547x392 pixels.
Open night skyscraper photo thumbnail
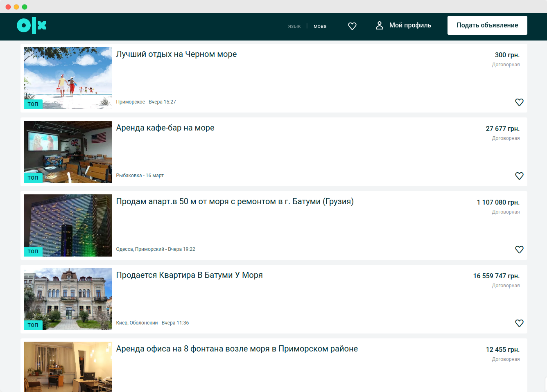tap(68, 225)
